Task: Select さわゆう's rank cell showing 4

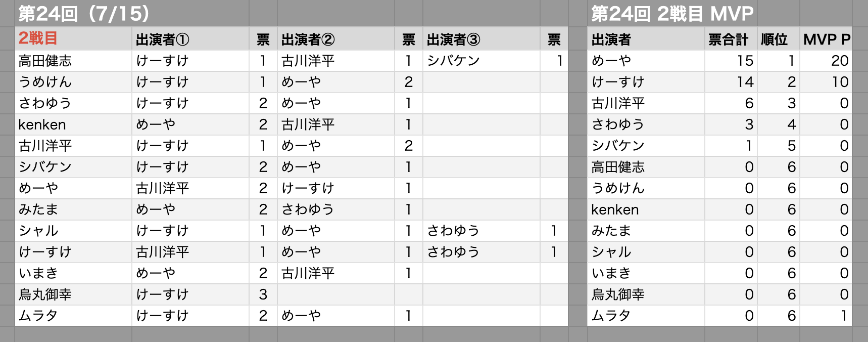Action: tap(779, 124)
